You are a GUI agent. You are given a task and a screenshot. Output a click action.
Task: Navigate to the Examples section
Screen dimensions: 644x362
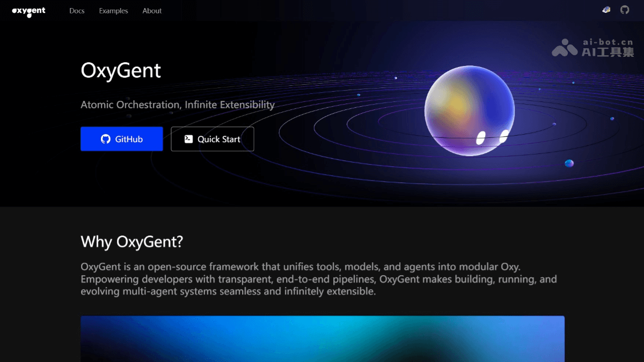(x=113, y=11)
